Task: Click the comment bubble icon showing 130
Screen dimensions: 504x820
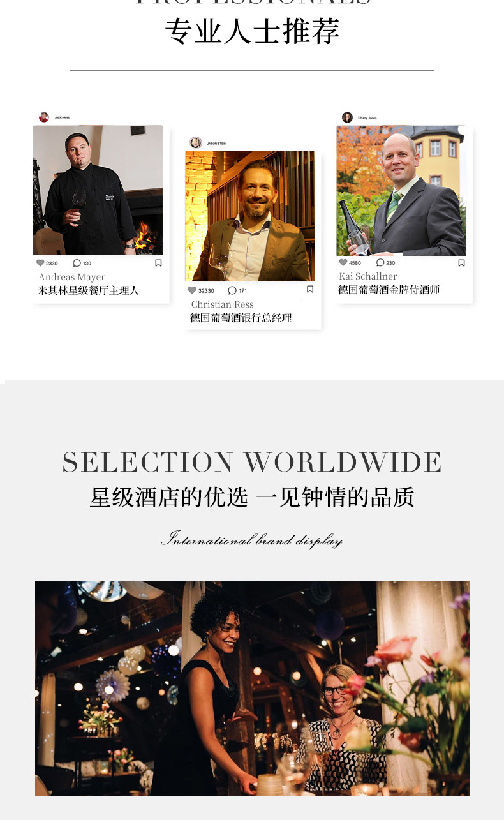Action: [77, 263]
